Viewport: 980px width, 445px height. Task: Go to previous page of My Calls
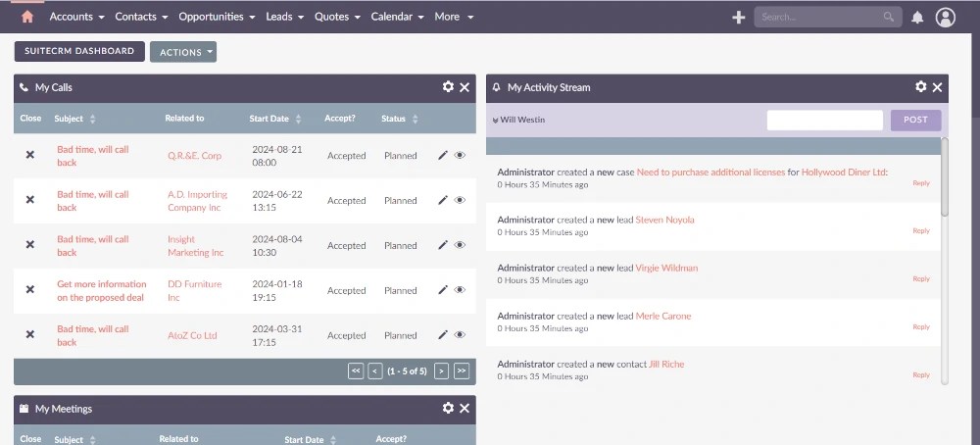[x=375, y=371]
